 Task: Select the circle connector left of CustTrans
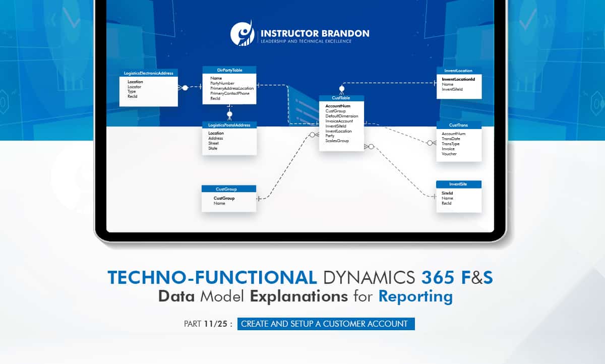tap(430, 143)
